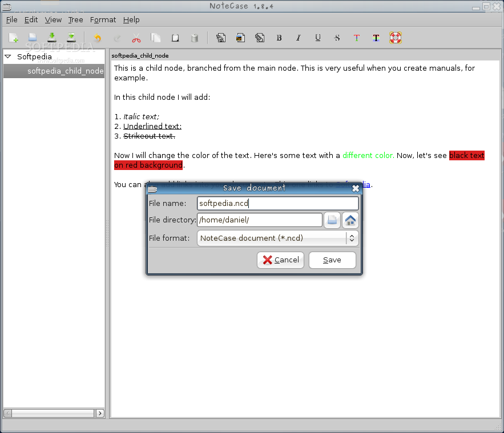504x433 pixels.
Task: Open the File format dropdown
Action: click(x=278, y=238)
